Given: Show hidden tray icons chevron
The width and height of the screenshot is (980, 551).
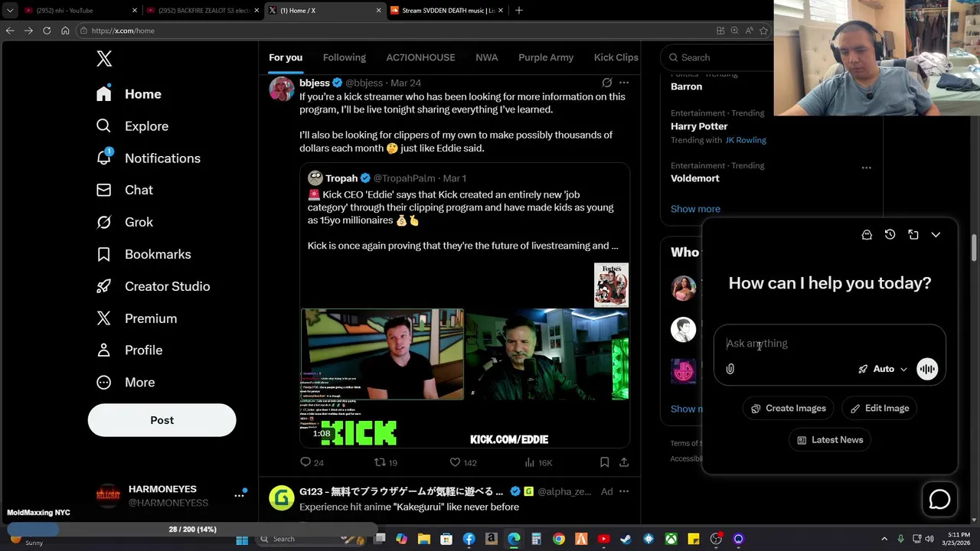Looking at the screenshot, I should [884, 539].
